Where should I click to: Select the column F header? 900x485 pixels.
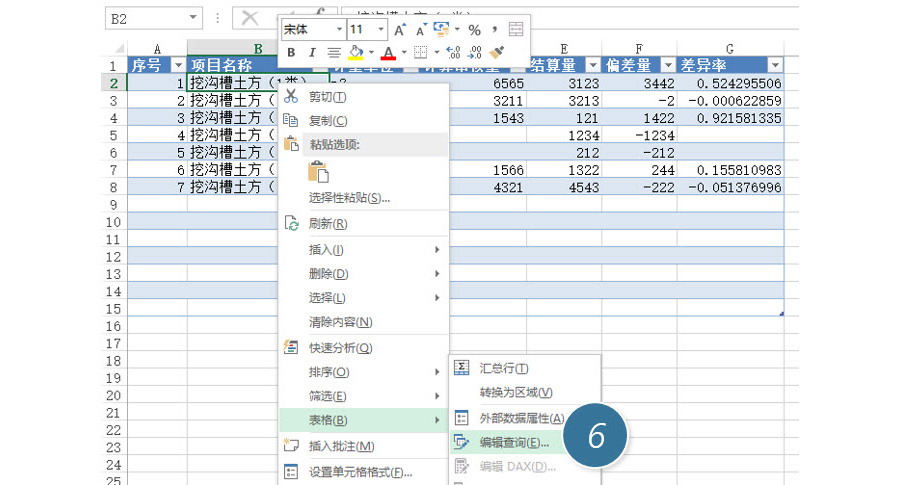pos(639,49)
